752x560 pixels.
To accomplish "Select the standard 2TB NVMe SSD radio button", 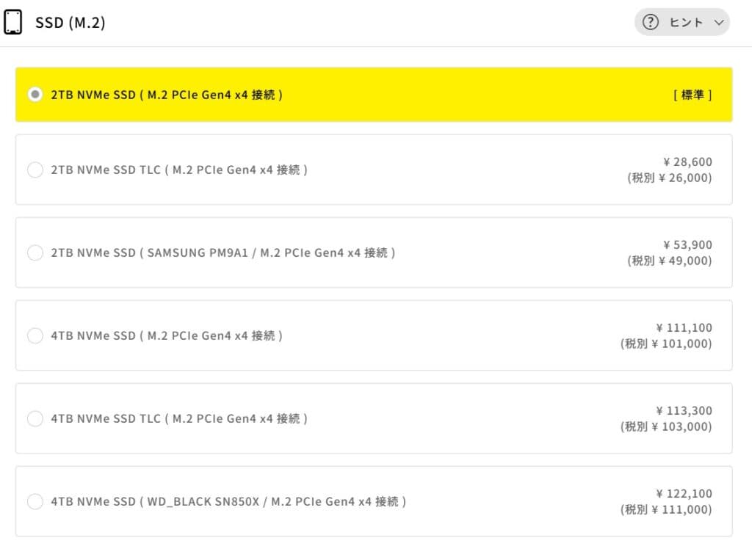I will (35, 95).
